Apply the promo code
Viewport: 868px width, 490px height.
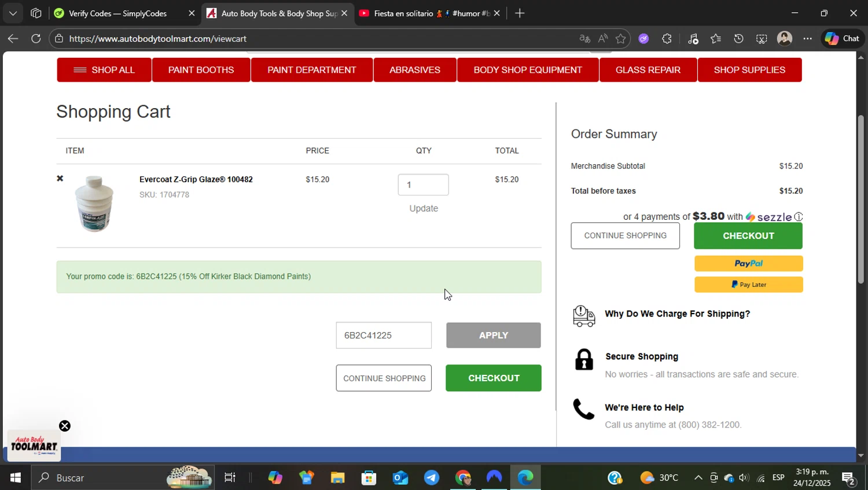coord(494,336)
